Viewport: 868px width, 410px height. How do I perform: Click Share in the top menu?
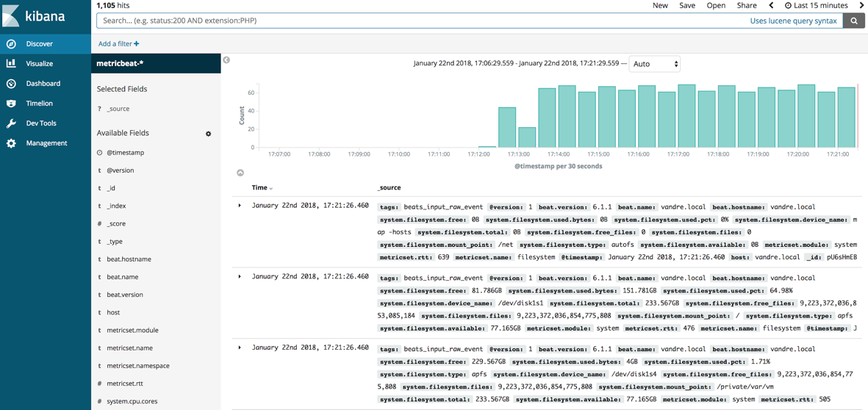[747, 5]
